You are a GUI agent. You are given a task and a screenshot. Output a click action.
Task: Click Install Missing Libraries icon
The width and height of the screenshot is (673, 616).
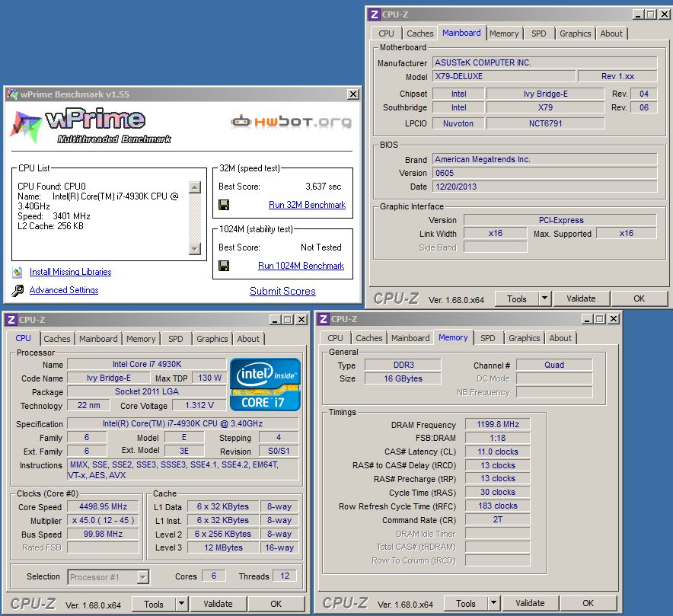coord(18,272)
